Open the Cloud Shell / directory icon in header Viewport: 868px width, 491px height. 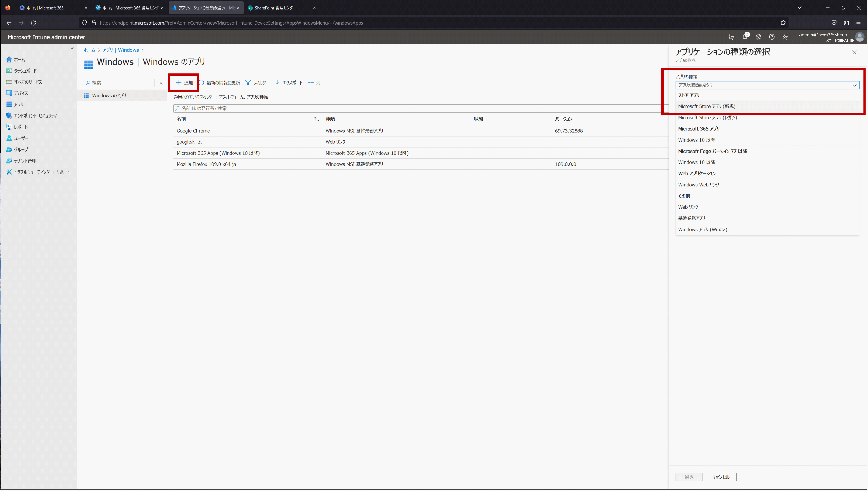click(x=731, y=37)
